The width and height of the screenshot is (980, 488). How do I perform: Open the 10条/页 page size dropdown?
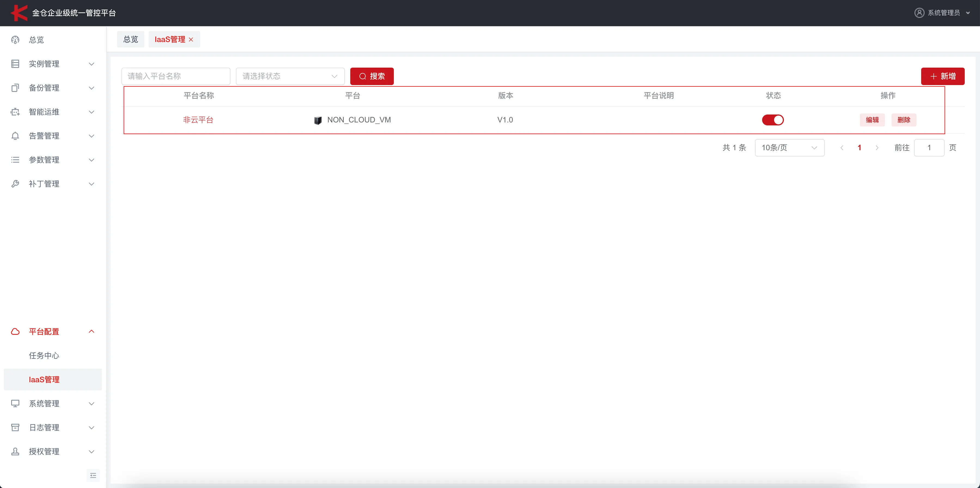tap(790, 148)
